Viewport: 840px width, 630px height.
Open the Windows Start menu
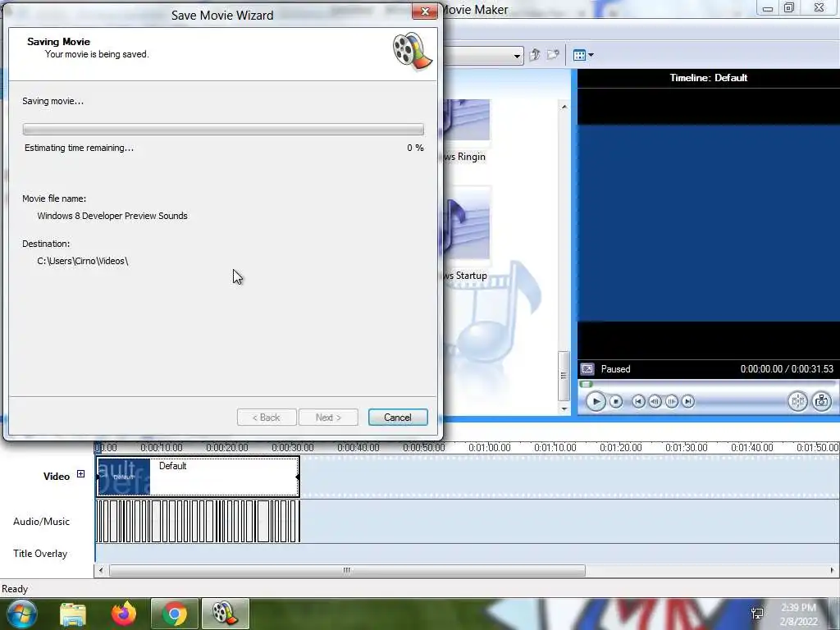[x=22, y=614]
